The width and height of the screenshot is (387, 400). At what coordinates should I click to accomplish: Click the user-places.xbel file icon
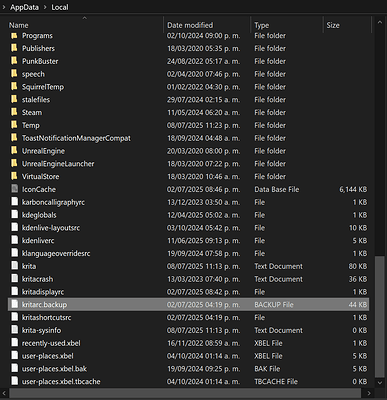click(14, 356)
